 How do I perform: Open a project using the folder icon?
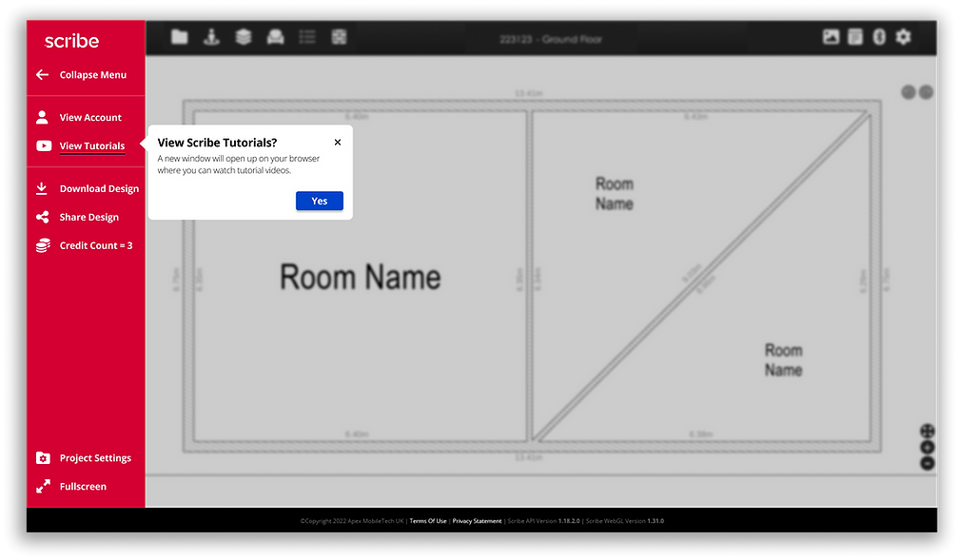click(x=179, y=36)
